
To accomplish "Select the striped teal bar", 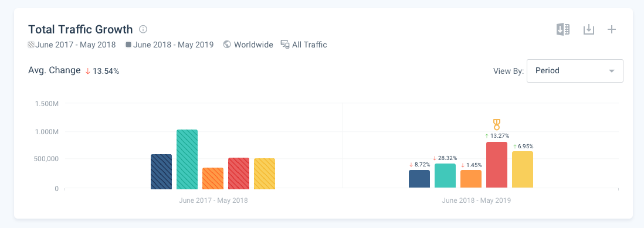I will 187,159.
